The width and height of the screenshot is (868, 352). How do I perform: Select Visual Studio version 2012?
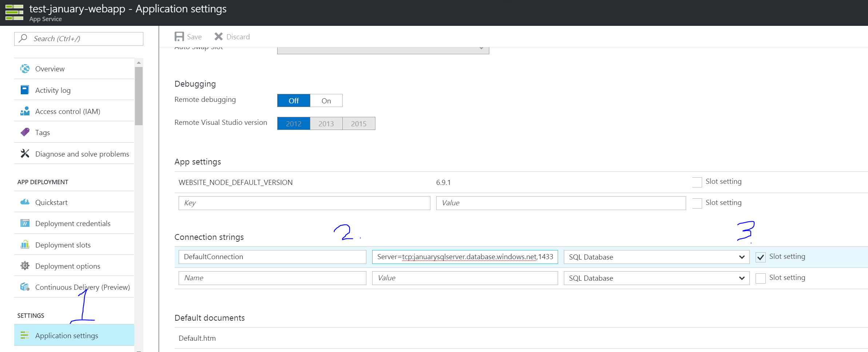294,123
